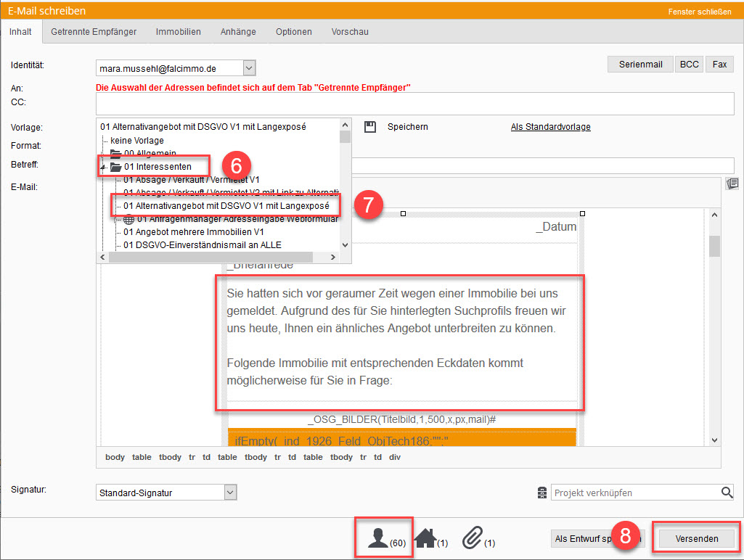
Task: Open the Standard-Signatur dropdown
Action: [x=230, y=493]
